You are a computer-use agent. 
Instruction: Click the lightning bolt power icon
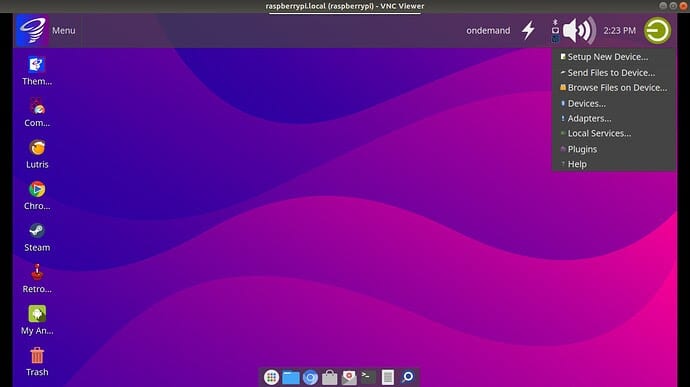tap(529, 30)
